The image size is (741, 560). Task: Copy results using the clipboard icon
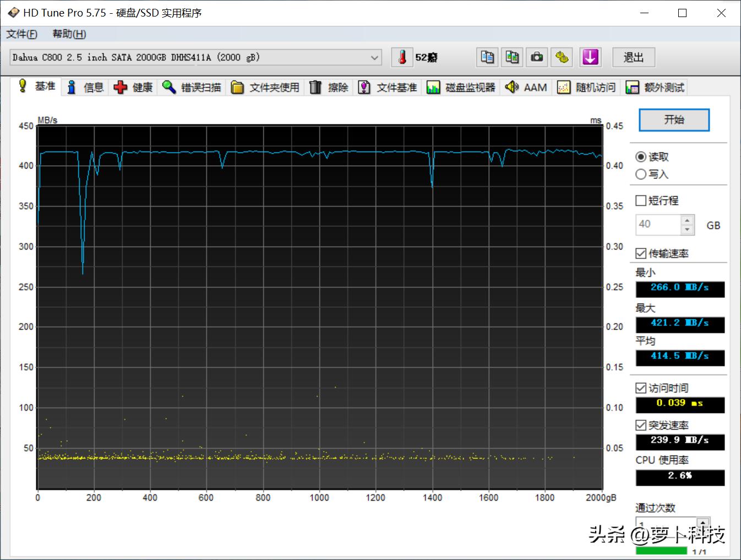click(487, 57)
